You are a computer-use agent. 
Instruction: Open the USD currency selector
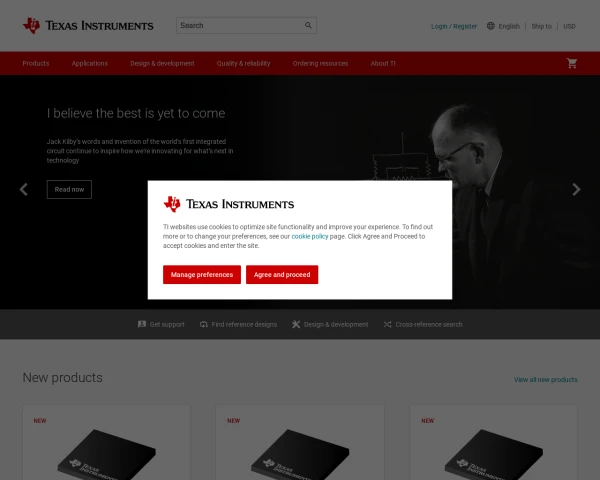tap(569, 26)
